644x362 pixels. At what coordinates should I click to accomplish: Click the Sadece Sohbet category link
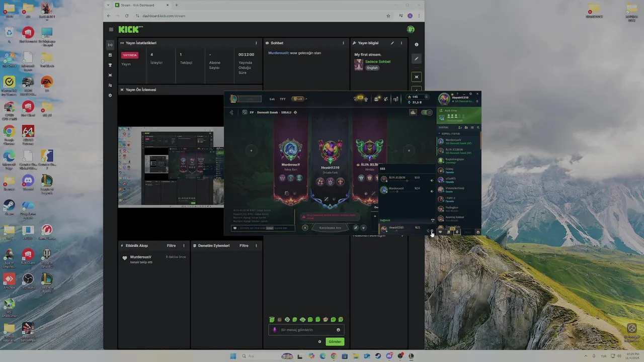coord(377,62)
